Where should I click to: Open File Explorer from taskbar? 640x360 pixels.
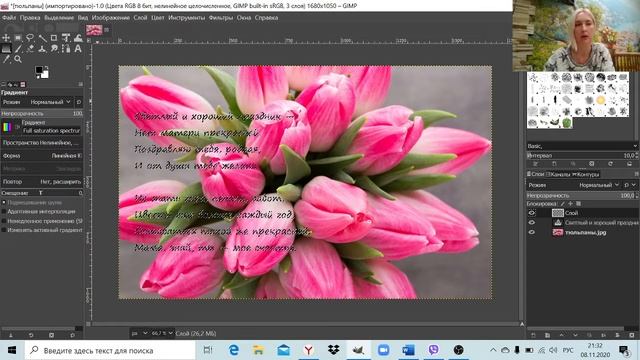(x=258, y=350)
